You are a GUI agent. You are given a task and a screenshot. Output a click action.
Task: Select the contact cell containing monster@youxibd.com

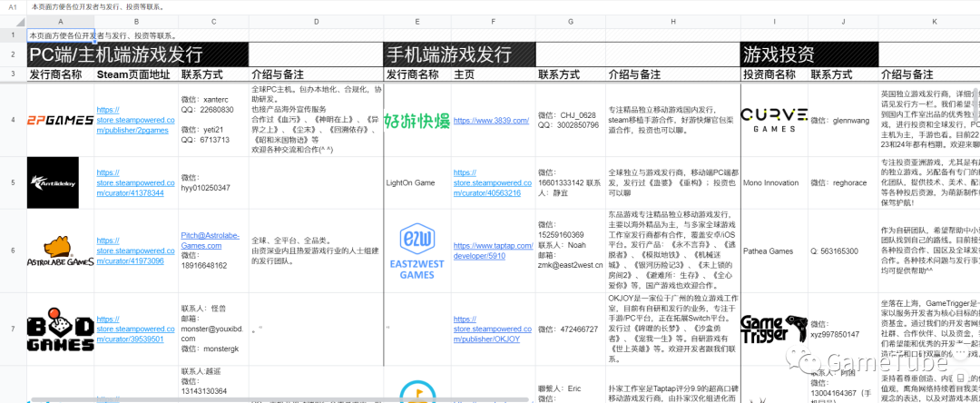(214, 329)
